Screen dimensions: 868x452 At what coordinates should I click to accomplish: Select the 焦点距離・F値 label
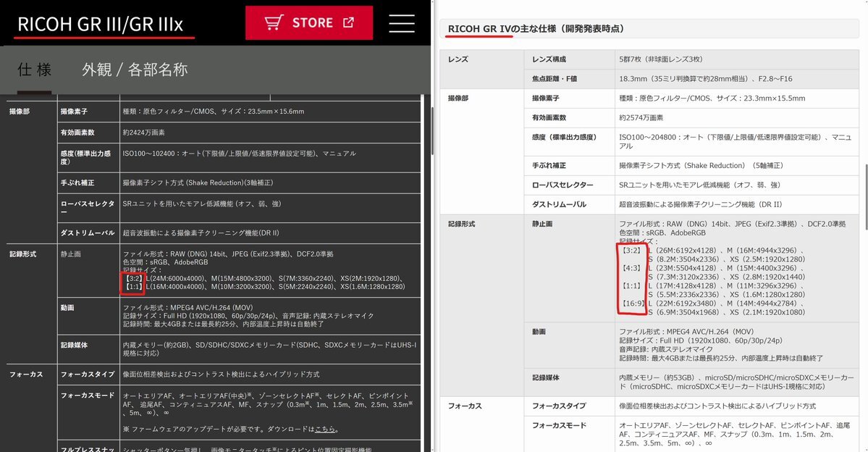554,79
